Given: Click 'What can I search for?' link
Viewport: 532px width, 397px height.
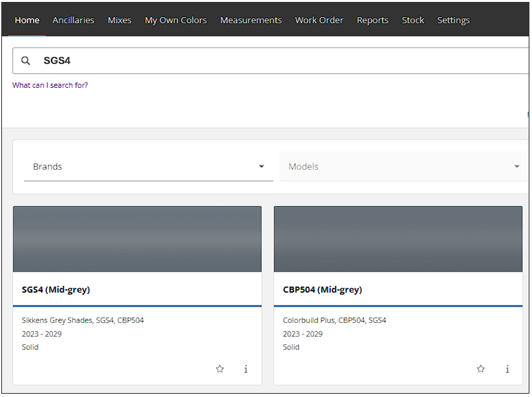Looking at the screenshot, I should (x=50, y=85).
